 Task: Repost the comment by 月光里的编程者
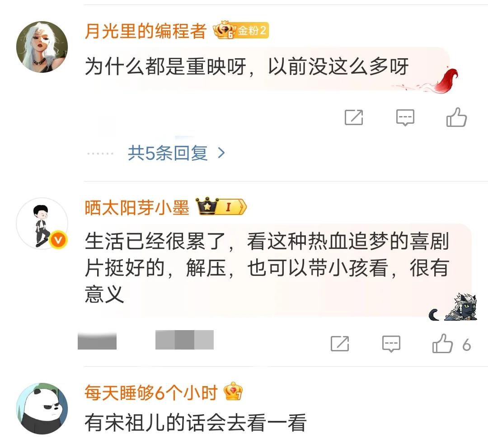[354, 117]
